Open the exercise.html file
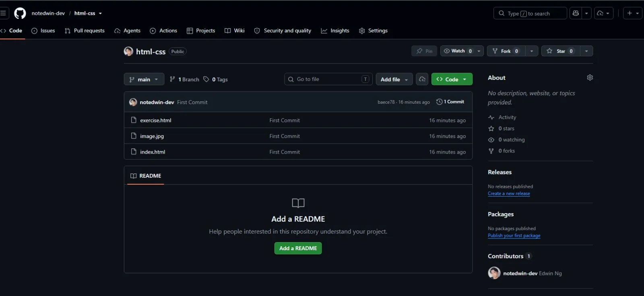Screen dimensions: 644x296 (x=156, y=120)
